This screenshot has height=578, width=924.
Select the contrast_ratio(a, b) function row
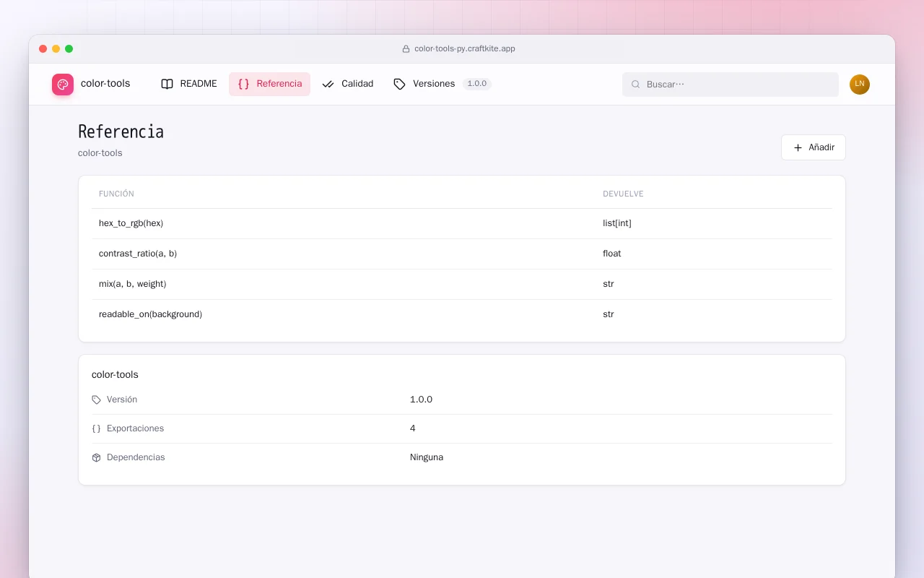click(462, 254)
